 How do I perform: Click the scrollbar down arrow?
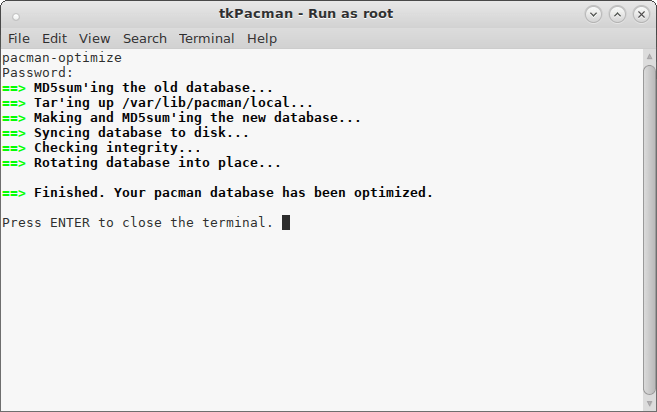[x=649, y=403]
